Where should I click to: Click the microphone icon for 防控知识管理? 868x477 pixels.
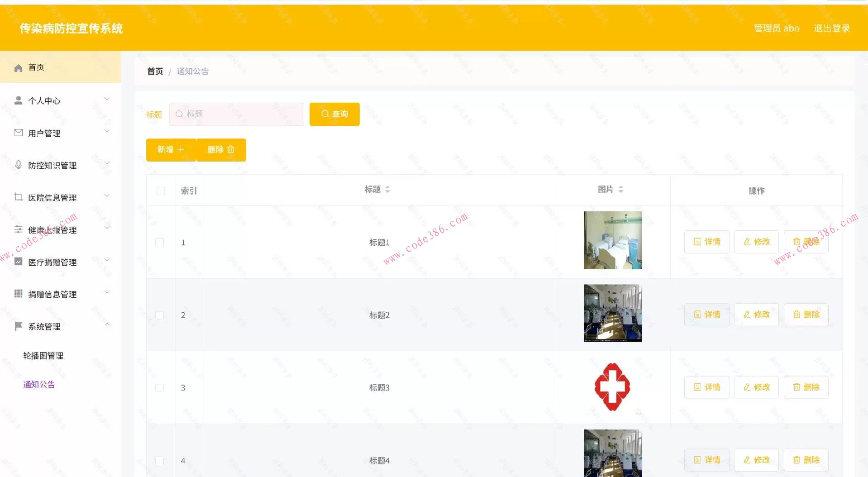pyautogui.click(x=18, y=165)
